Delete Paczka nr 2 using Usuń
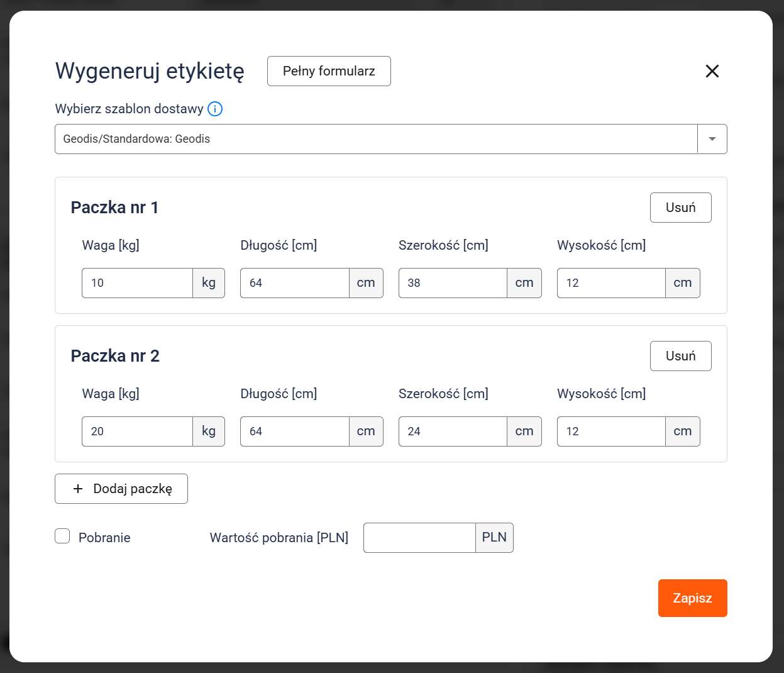 click(680, 356)
